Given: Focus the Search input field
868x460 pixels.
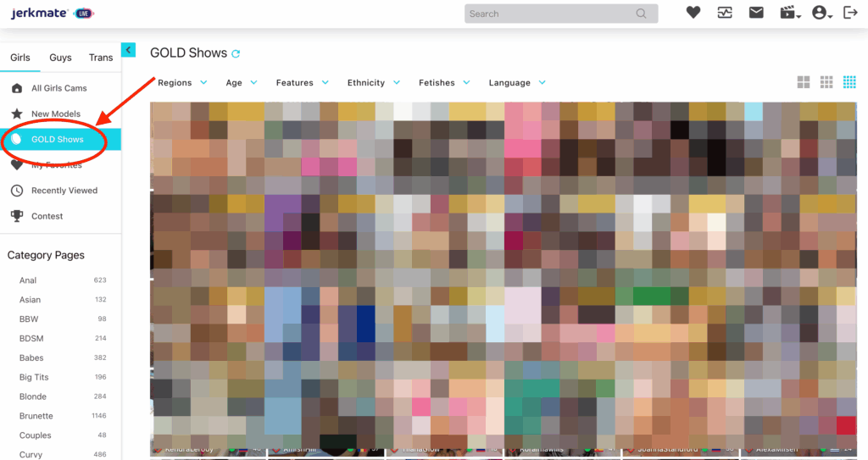Looking at the screenshot, I should tap(547, 14).
